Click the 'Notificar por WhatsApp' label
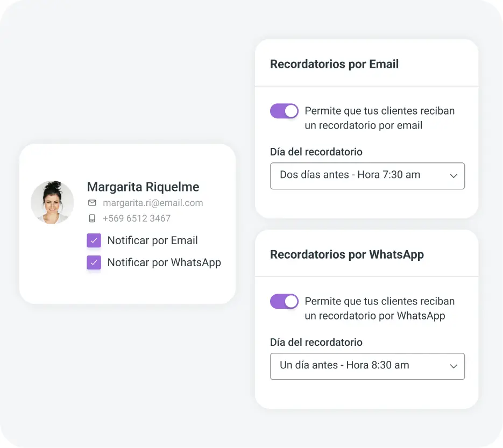Image resolution: width=503 pixels, height=448 pixels. tap(164, 262)
